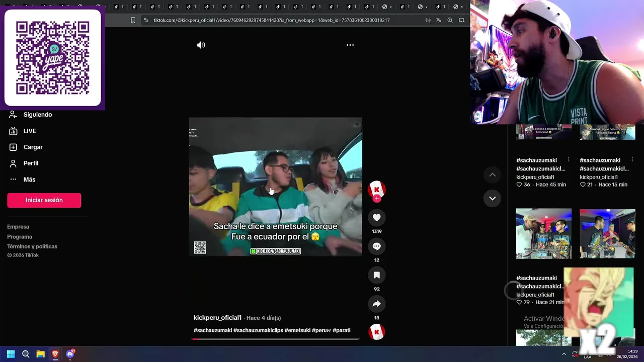
Task: Click kickperu_oficial1 on the 'Hace 45 min' card
Action: coord(535,177)
